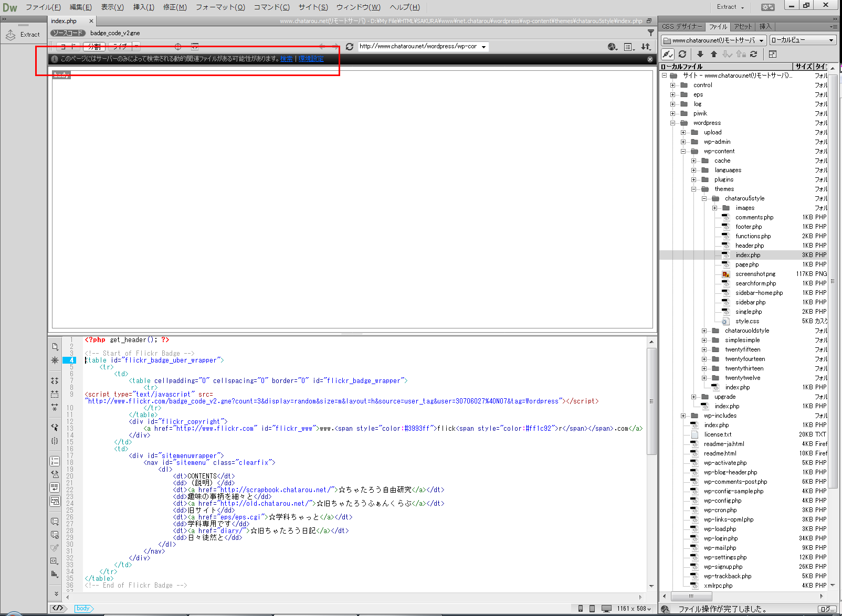The height and width of the screenshot is (616, 842).
Task: Click the Refresh design view icon
Action: [350, 47]
